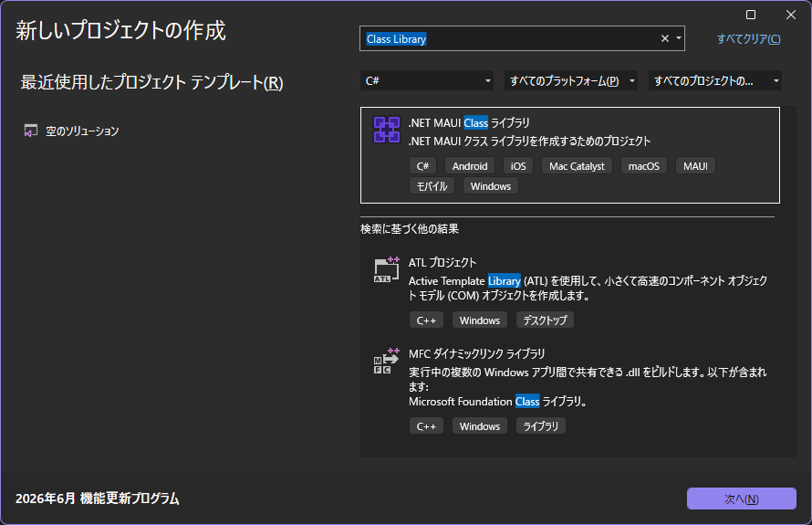Clear the search text with the X icon

point(665,38)
